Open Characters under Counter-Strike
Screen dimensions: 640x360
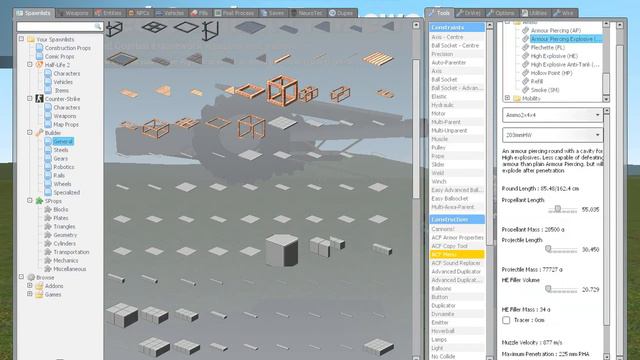pos(67,107)
